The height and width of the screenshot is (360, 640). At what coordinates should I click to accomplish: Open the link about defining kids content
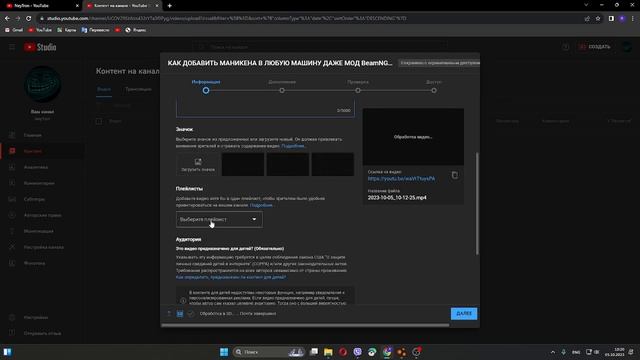tap(231, 277)
